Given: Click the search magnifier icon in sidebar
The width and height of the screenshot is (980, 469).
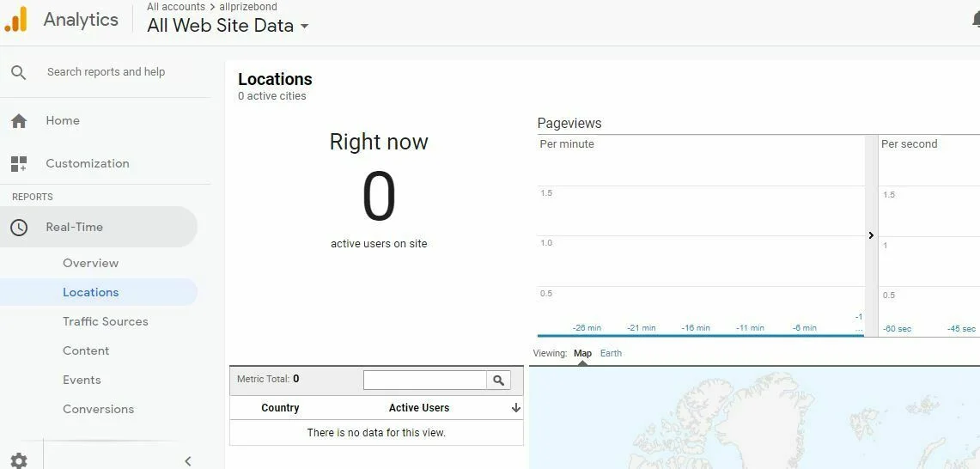Looking at the screenshot, I should click(x=19, y=72).
